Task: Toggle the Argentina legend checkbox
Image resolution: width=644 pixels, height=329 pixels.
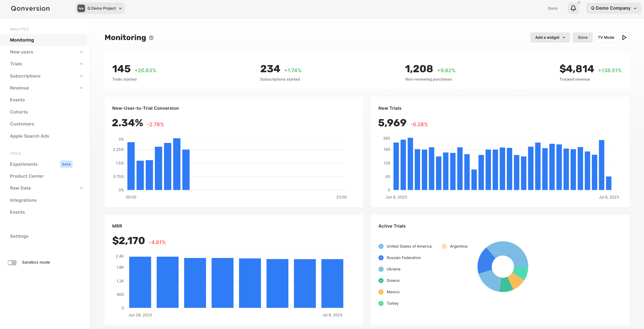Action: pyautogui.click(x=444, y=246)
